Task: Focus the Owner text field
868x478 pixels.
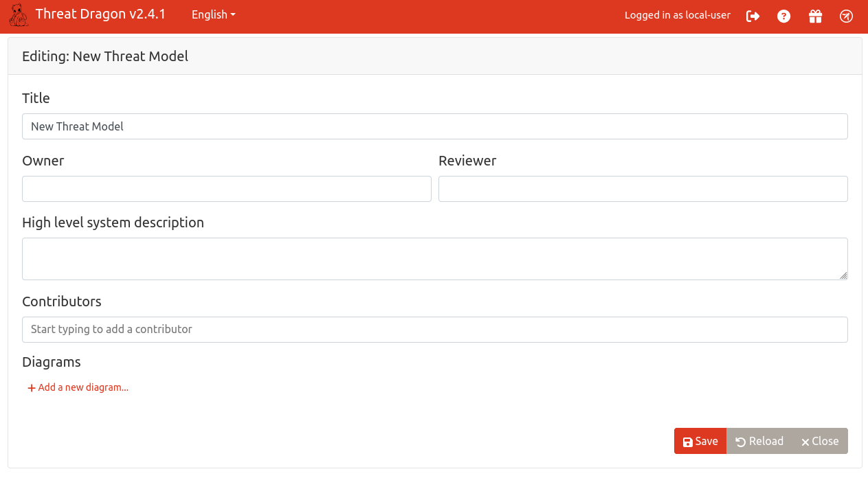Action: (226, 189)
